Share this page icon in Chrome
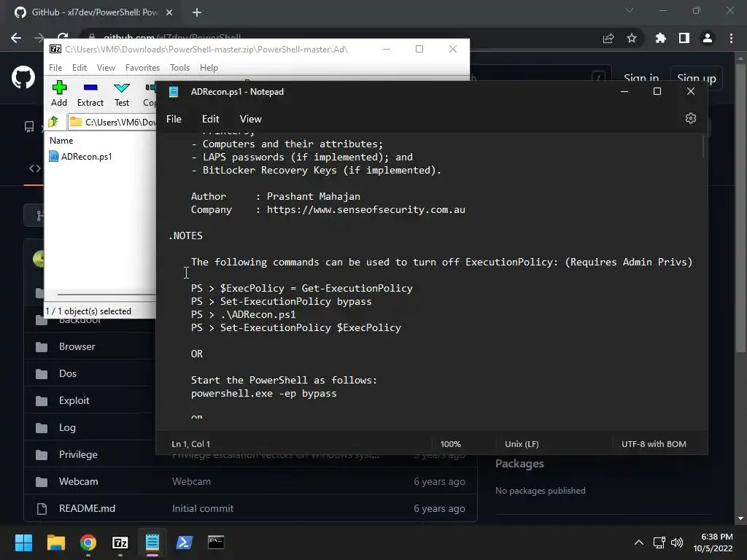 tap(608, 39)
